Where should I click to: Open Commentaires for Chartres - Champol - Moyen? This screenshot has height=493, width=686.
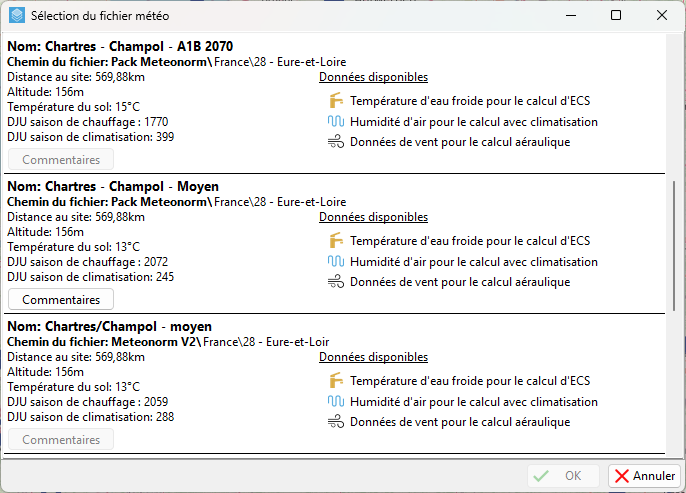61,299
